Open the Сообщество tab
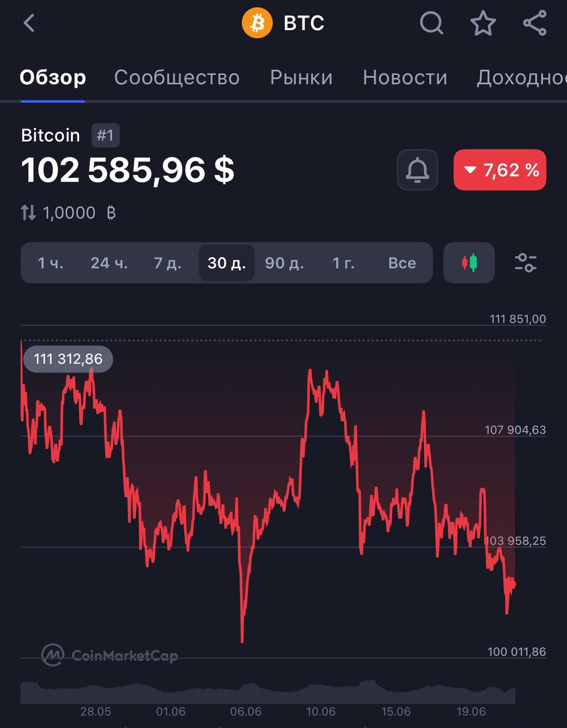This screenshot has width=567, height=728. click(177, 77)
